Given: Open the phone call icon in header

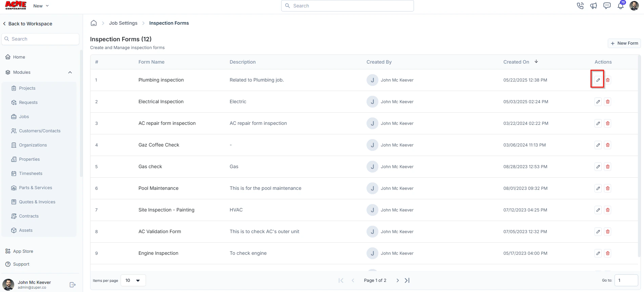Looking at the screenshot, I should (x=580, y=6).
